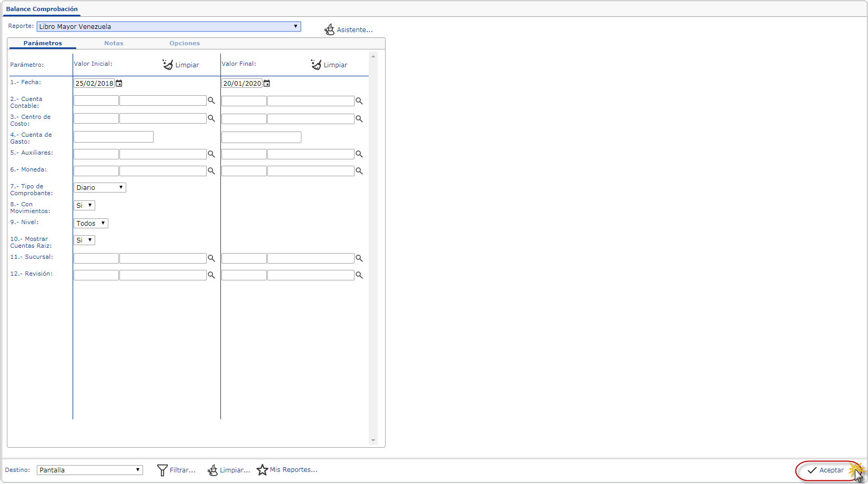
Task: Expand the Reporte dropdown list
Action: pos(168,26)
